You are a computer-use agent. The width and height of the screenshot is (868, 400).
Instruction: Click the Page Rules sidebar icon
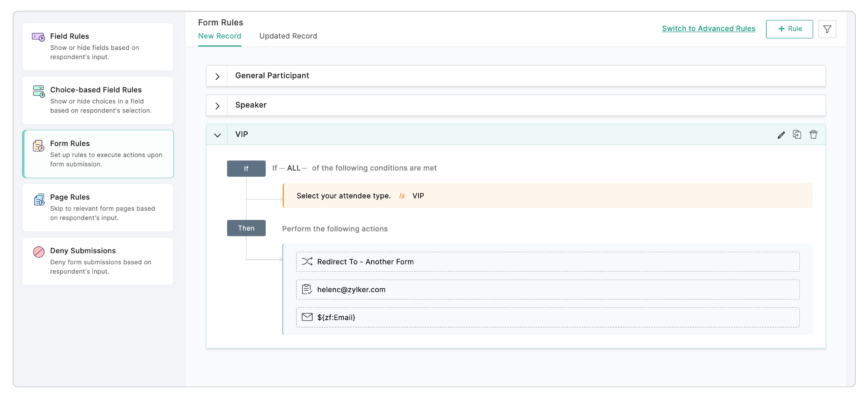(39, 199)
